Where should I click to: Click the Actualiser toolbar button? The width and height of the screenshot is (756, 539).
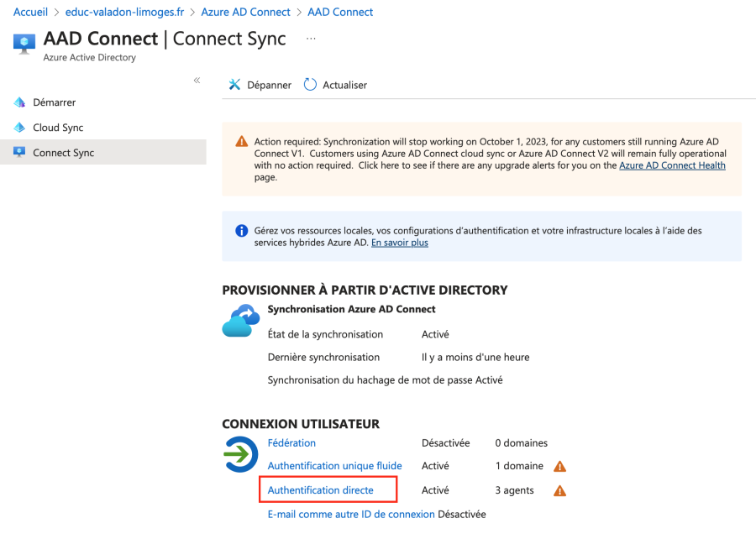pos(335,85)
